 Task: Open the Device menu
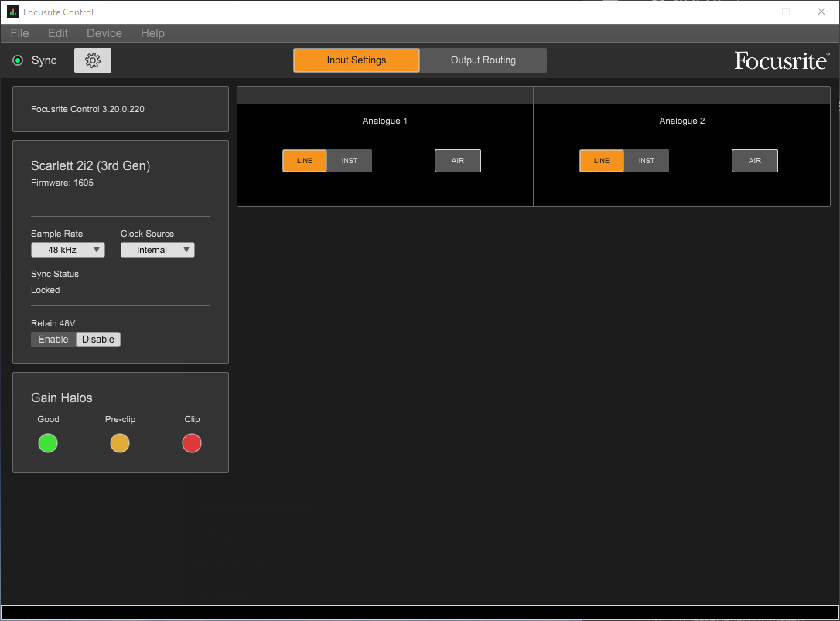104,33
